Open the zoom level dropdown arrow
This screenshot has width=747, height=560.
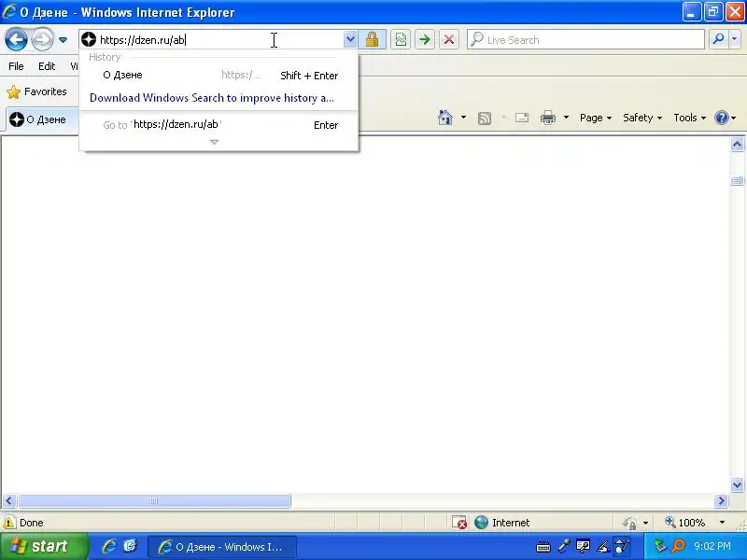[x=722, y=523]
